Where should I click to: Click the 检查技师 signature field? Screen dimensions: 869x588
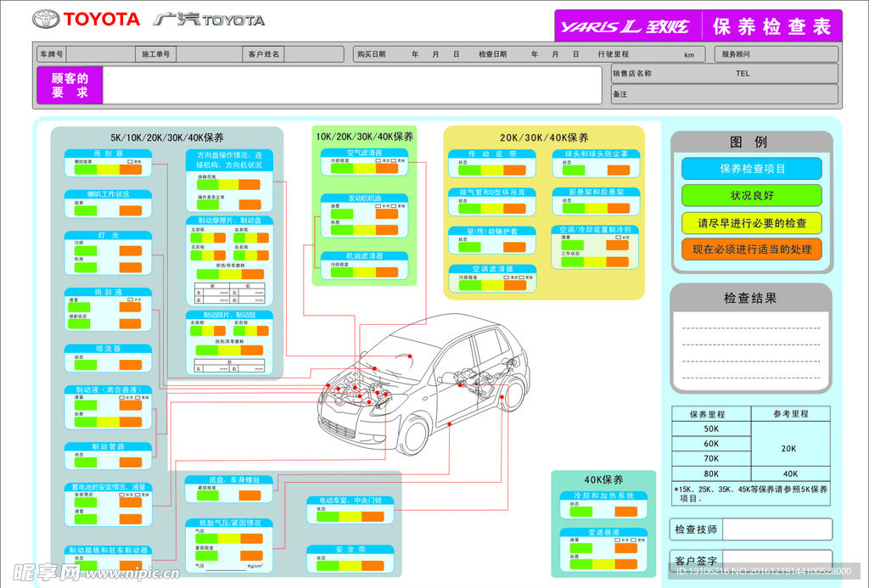(x=776, y=529)
